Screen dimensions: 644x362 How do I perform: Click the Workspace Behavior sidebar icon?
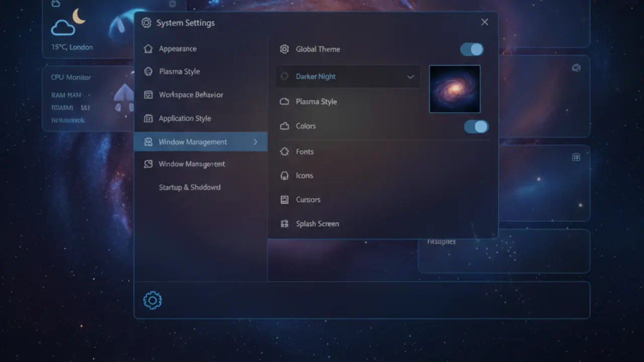click(x=148, y=95)
